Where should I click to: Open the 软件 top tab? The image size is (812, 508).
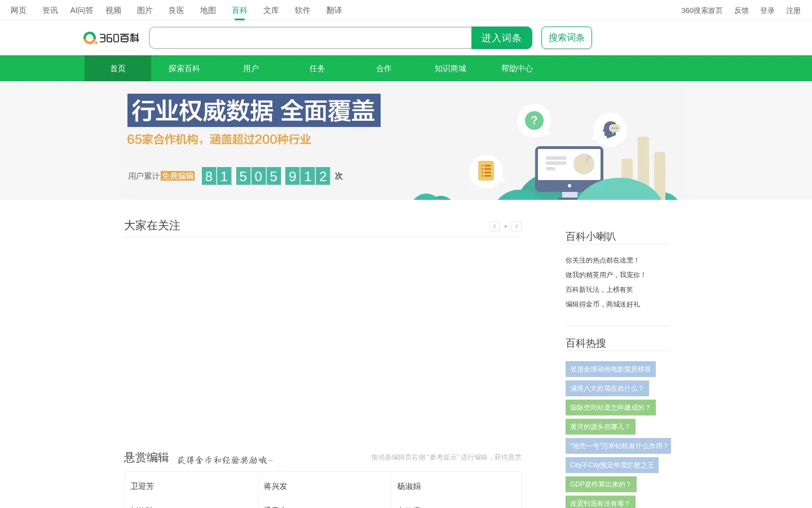303,10
